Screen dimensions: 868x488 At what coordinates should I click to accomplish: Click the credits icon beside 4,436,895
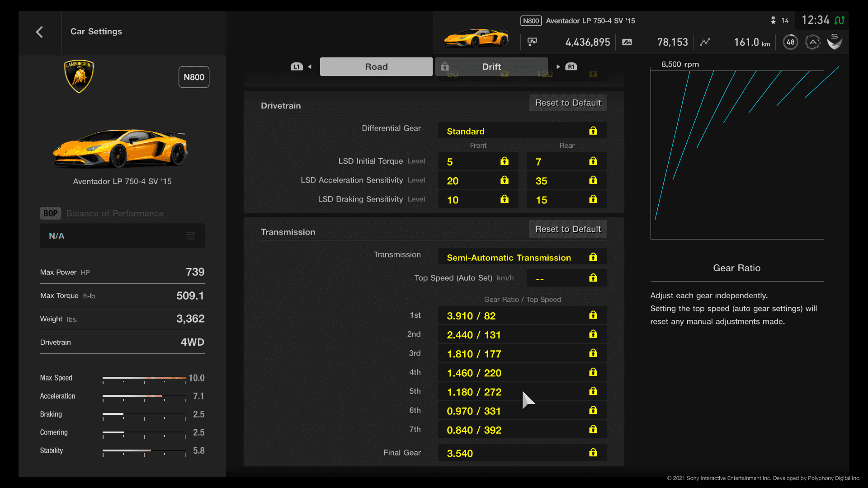[x=532, y=42]
